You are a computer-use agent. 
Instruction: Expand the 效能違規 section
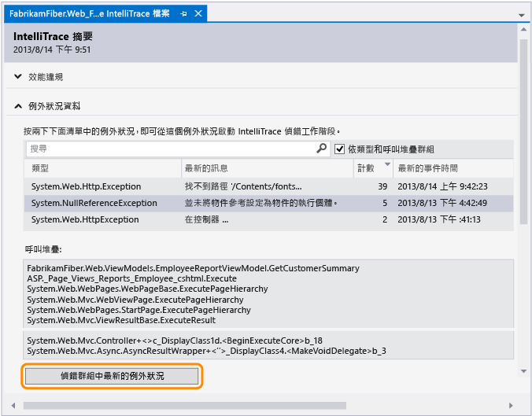(x=18, y=76)
